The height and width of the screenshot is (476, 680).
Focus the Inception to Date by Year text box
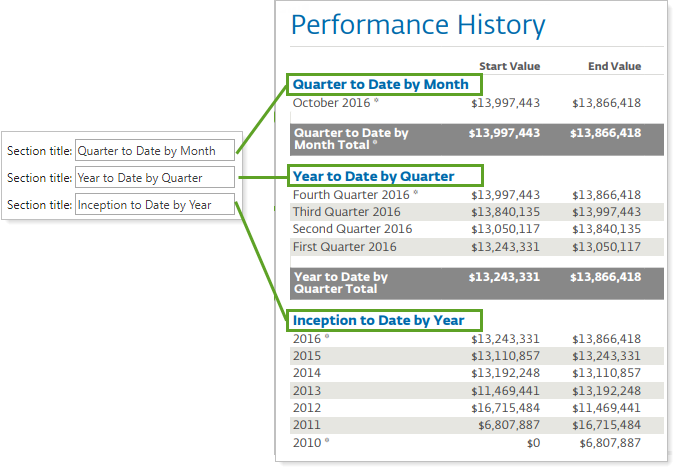tap(155, 205)
